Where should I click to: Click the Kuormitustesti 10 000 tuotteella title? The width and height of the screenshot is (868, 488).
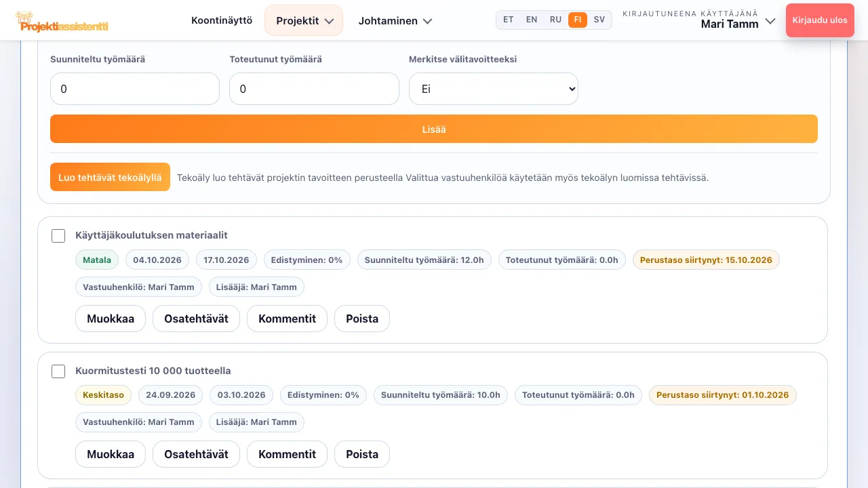coord(153,371)
